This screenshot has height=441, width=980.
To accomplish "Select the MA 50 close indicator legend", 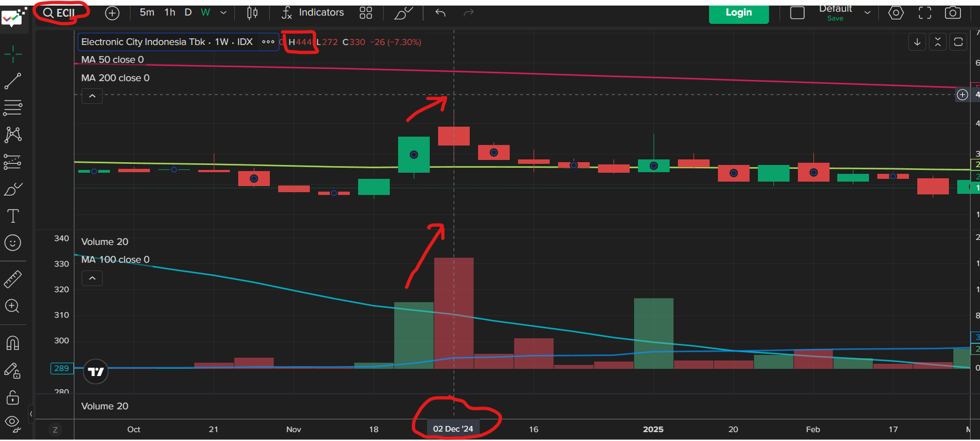I will [x=113, y=59].
